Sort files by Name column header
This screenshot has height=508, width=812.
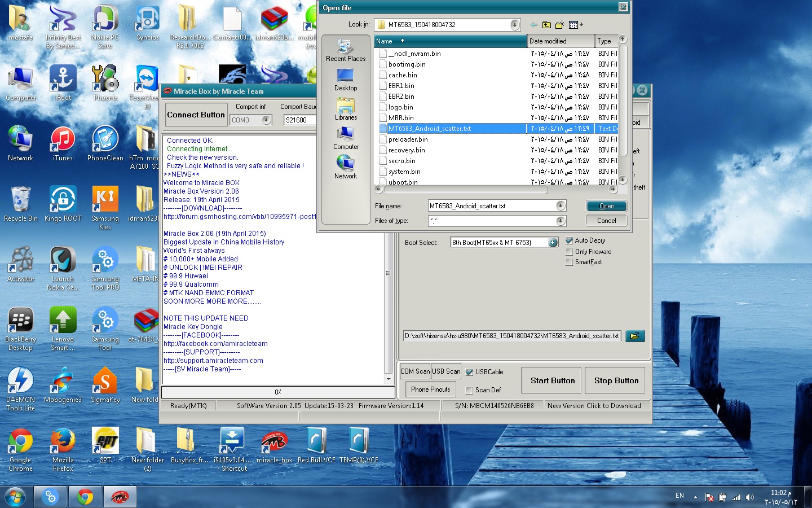click(x=451, y=41)
